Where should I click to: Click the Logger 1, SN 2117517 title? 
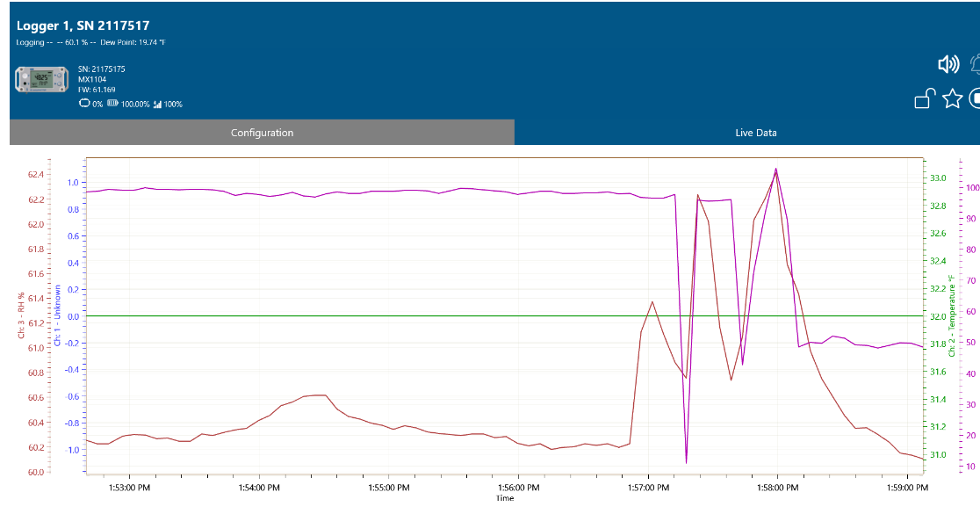click(83, 26)
